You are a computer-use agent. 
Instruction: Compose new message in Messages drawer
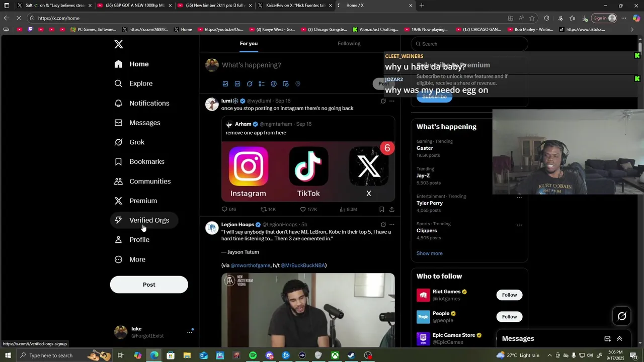[x=607, y=339]
